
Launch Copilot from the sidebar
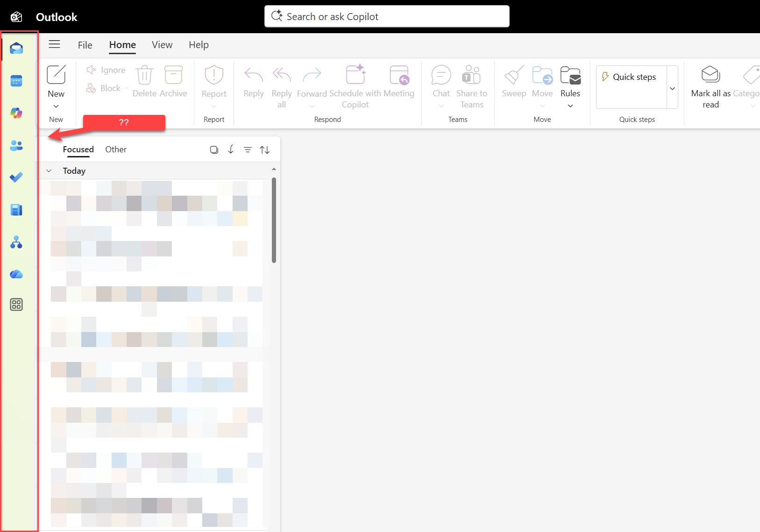tap(16, 113)
